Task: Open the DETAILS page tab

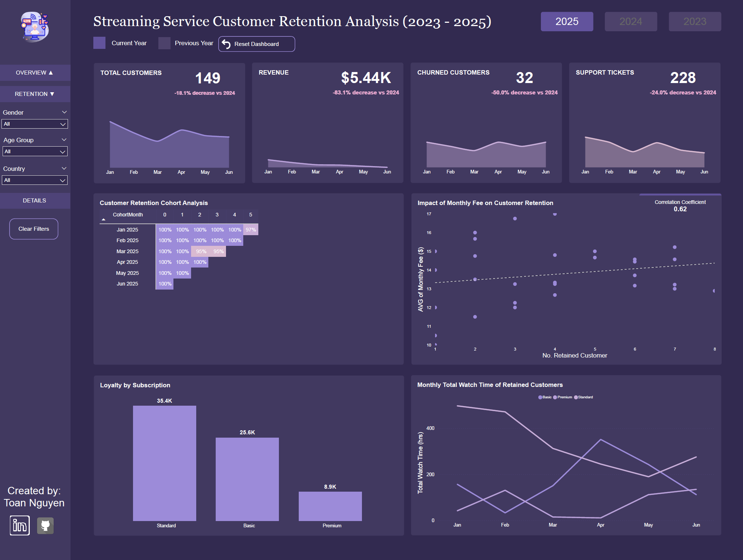Action: click(35, 201)
